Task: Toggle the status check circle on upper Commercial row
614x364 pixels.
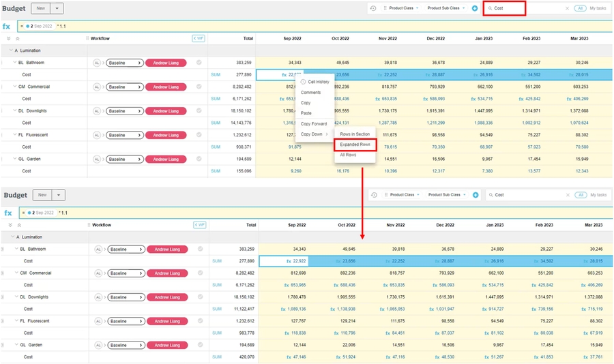Action: [199, 87]
